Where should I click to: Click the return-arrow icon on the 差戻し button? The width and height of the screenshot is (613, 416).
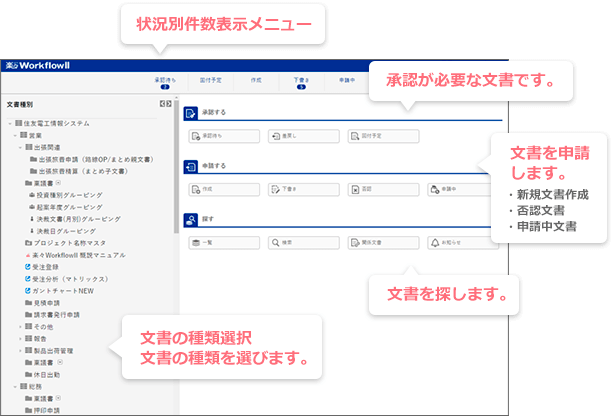coord(276,136)
